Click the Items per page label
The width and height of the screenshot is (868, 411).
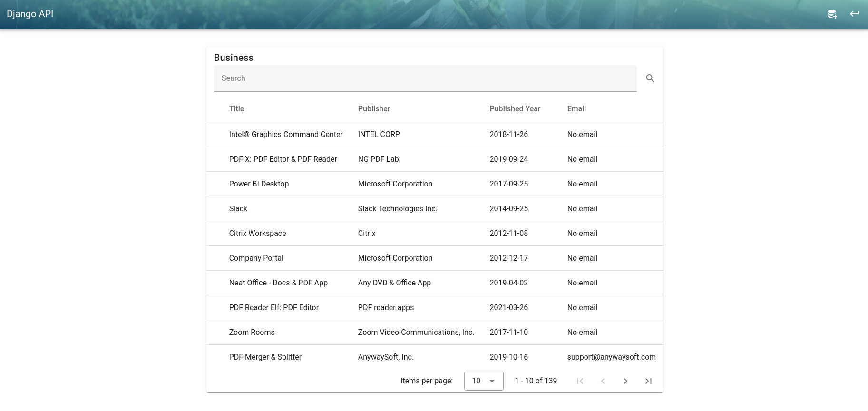(x=427, y=381)
